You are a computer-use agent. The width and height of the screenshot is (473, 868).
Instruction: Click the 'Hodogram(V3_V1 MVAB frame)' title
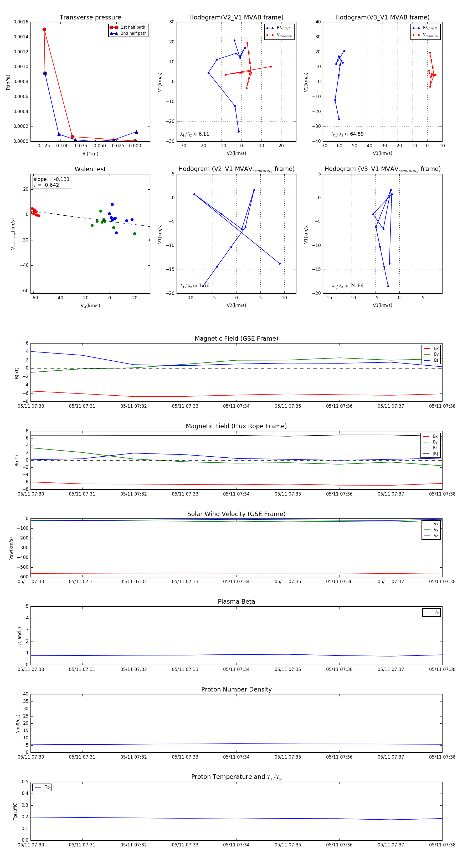[x=382, y=18]
